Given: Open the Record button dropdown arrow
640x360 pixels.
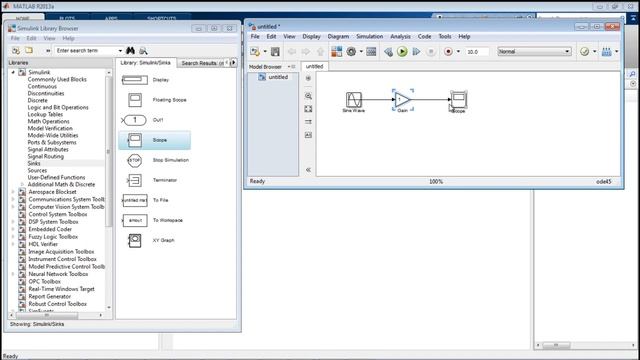Looking at the screenshot, I should (x=458, y=52).
